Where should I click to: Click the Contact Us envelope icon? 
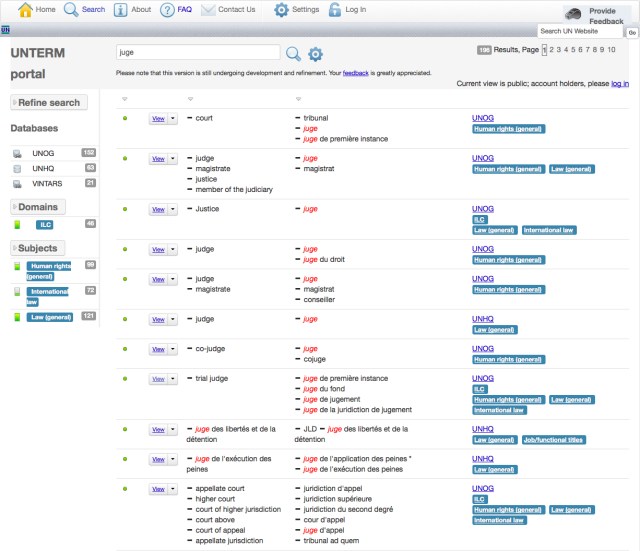click(x=208, y=10)
